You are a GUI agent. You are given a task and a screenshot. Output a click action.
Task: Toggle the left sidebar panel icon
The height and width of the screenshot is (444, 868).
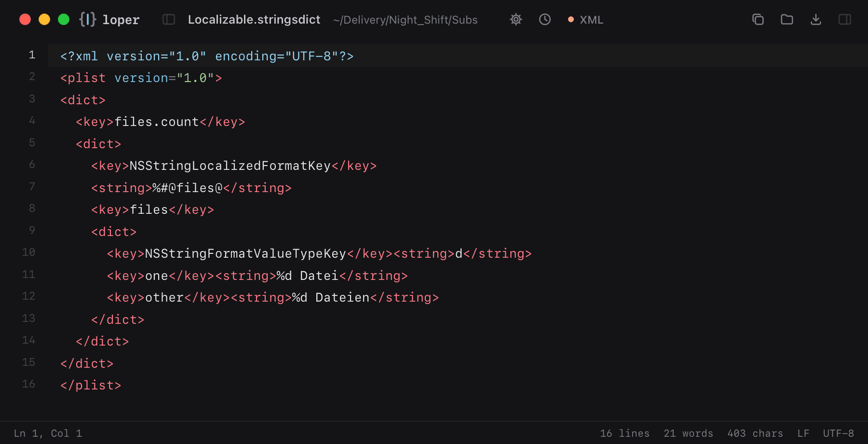point(169,19)
